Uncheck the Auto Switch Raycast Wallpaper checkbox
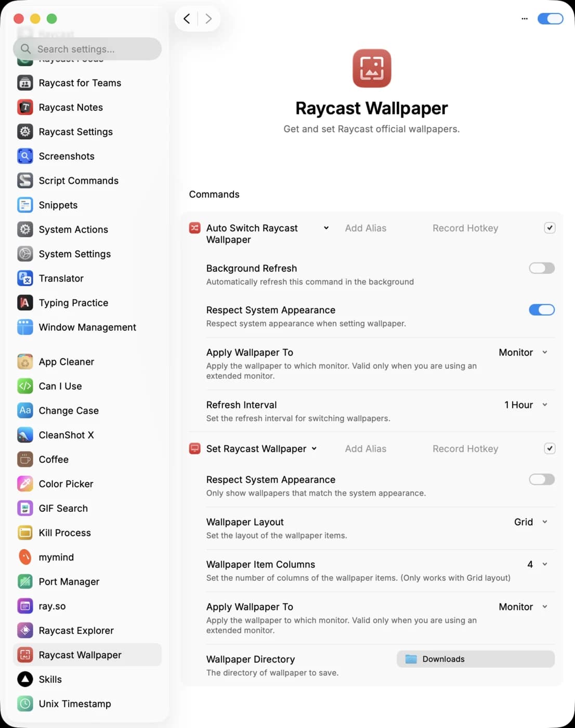Viewport: 575px width, 728px height. coord(550,228)
